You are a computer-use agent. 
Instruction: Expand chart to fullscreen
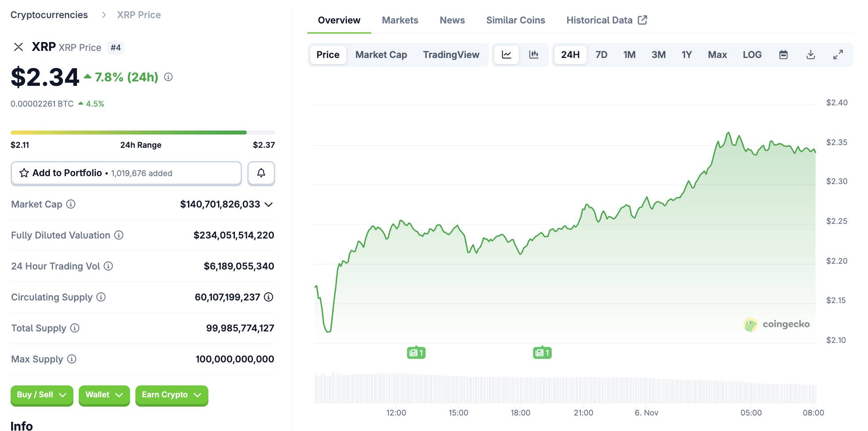click(838, 54)
